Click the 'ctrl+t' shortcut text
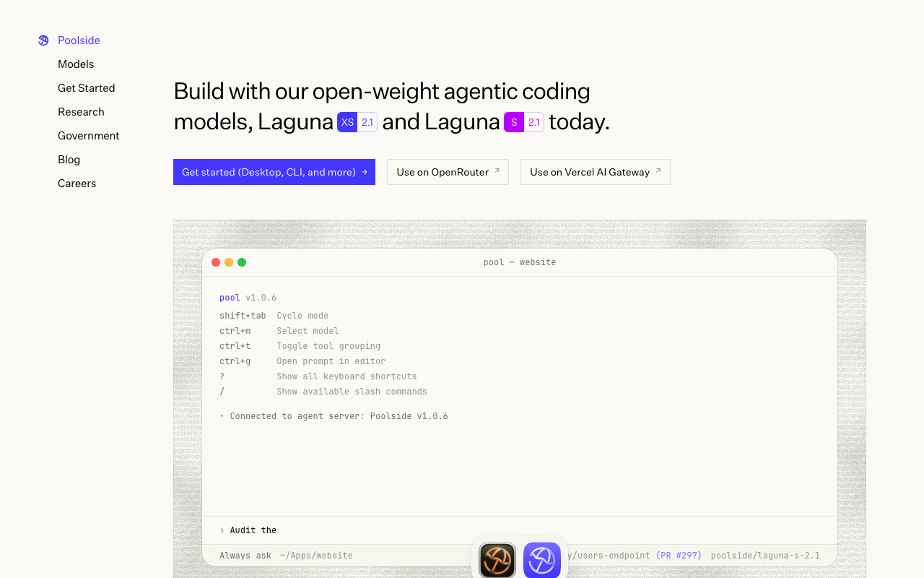The image size is (924, 578). 235,346
